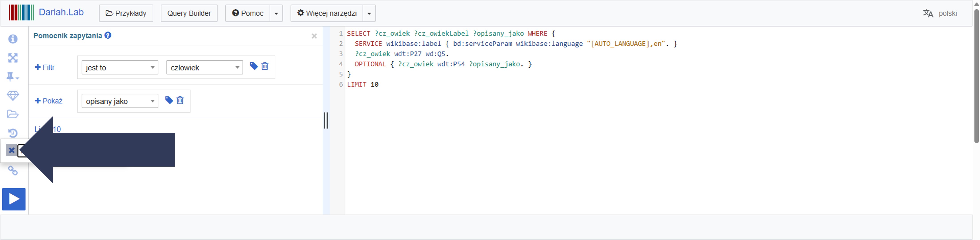Expand the caret next to Więcej narzędzi

pyautogui.click(x=369, y=14)
